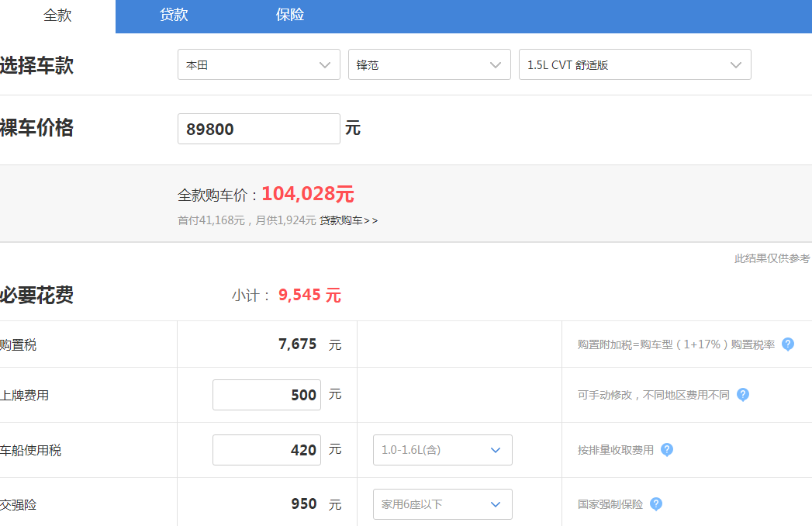Click the 购置税 value 7,675

(x=297, y=344)
